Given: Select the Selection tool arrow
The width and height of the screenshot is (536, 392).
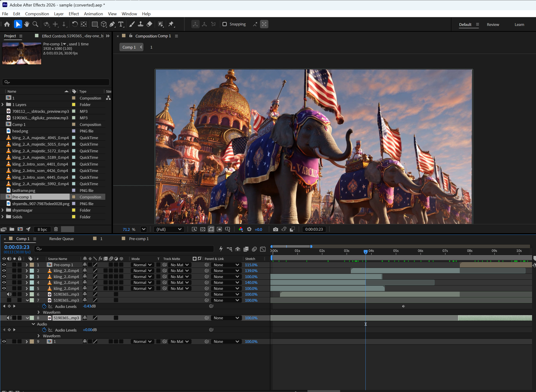Looking at the screenshot, I should tap(18, 24).
